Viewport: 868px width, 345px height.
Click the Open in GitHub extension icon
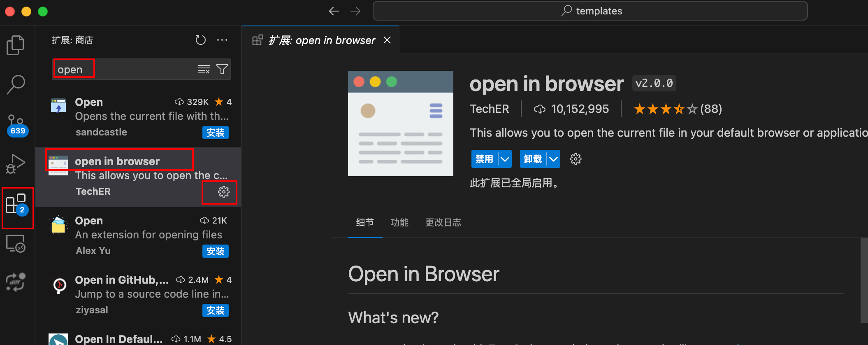60,285
